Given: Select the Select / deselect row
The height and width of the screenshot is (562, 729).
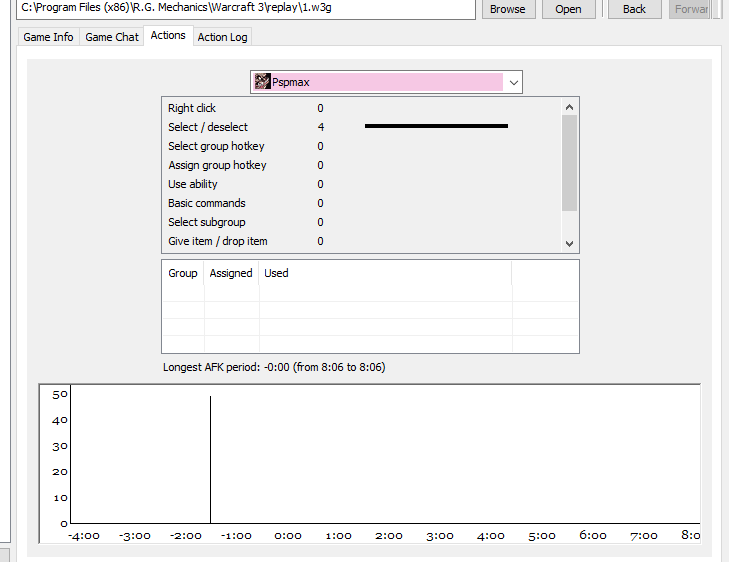Looking at the screenshot, I should [361, 127].
